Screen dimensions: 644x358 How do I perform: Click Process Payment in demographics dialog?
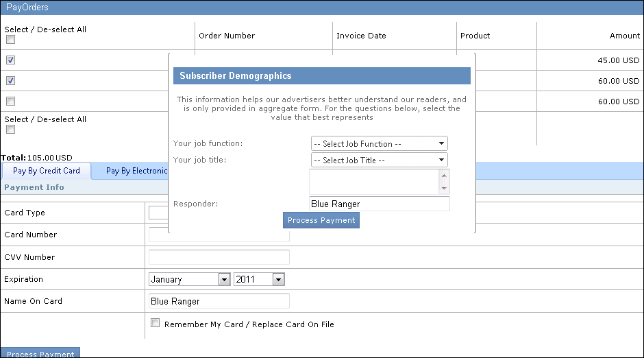[x=321, y=220]
